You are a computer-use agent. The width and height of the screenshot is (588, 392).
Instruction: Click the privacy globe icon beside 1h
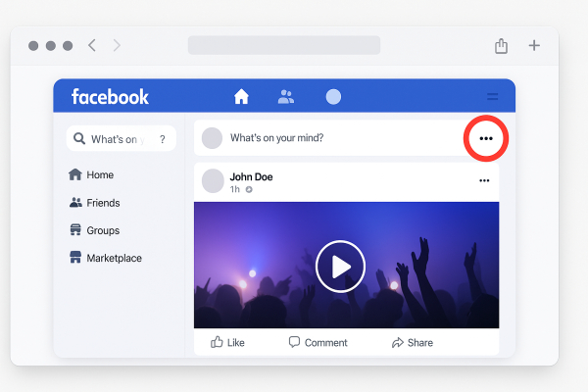click(249, 190)
